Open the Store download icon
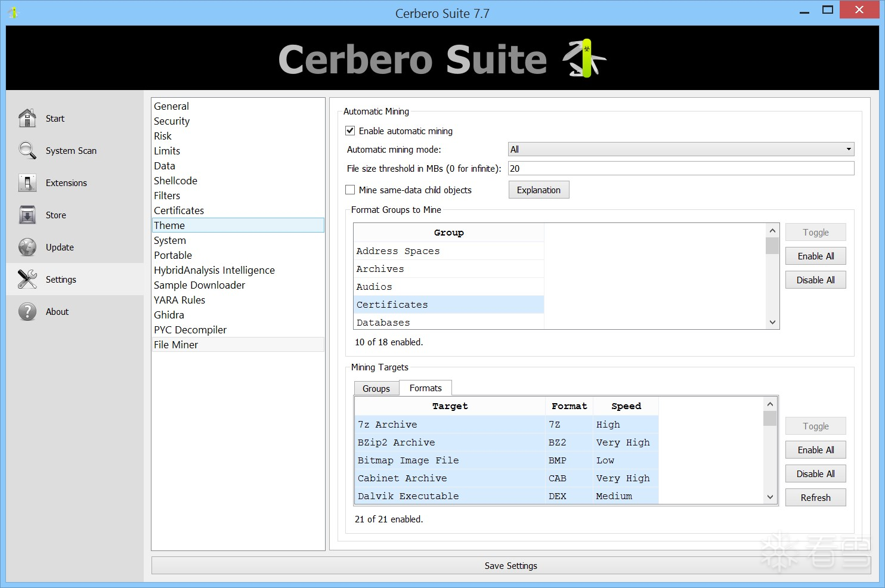This screenshot has height=588, width=885. coord(27,215)
